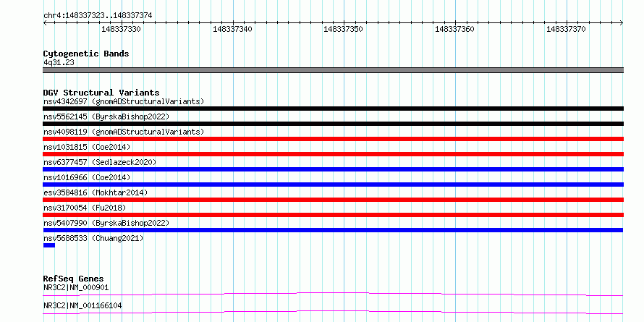Open variant nsv3170054 (Fu2018) label
Screen dimensions: 644x322
click(85, 208)
